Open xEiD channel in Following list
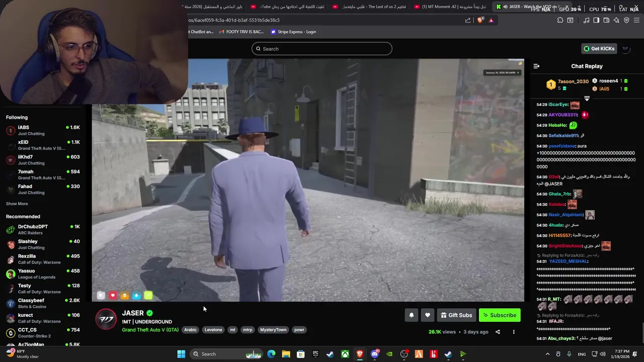 [x=43, y=145]
